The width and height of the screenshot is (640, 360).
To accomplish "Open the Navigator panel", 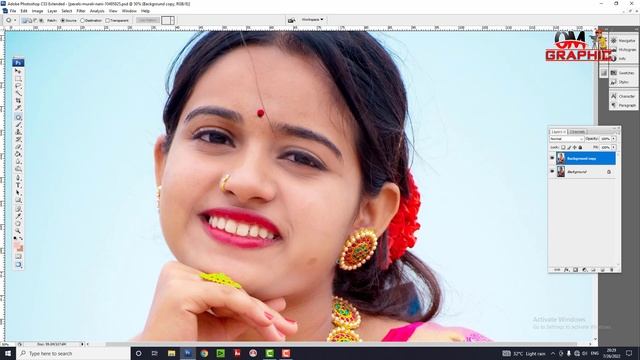I will pyautogui.click(x=624, y=41).
